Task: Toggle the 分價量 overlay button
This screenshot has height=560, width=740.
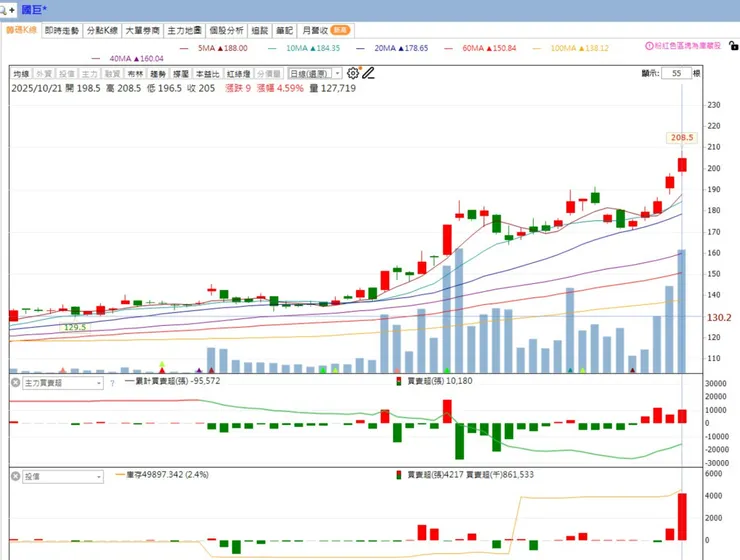Action: (269, 74)
